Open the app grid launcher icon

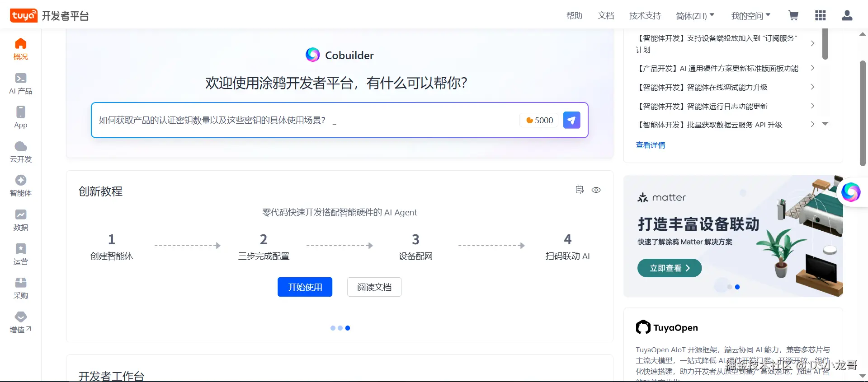[820, 16]
